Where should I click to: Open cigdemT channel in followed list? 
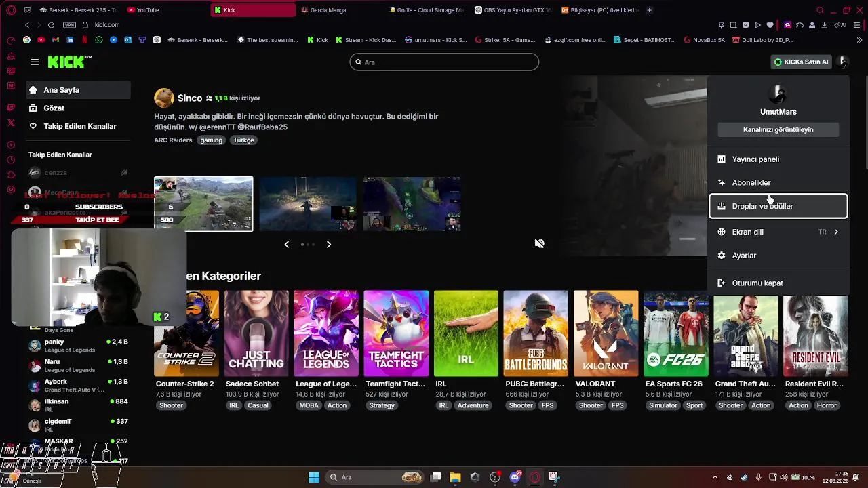click(79, 424)
